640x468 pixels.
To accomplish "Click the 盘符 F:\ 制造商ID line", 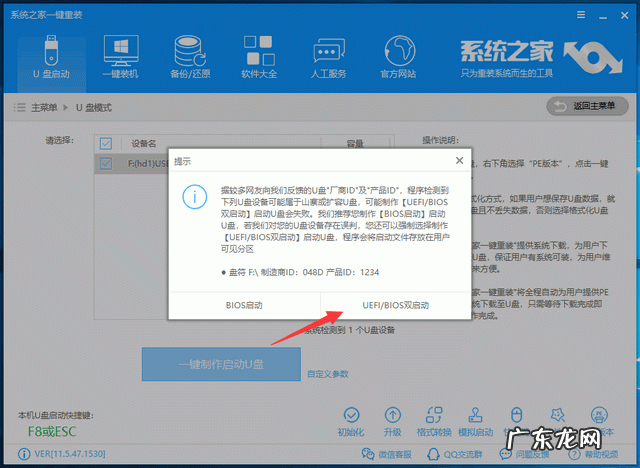I will tap(300, 272).
